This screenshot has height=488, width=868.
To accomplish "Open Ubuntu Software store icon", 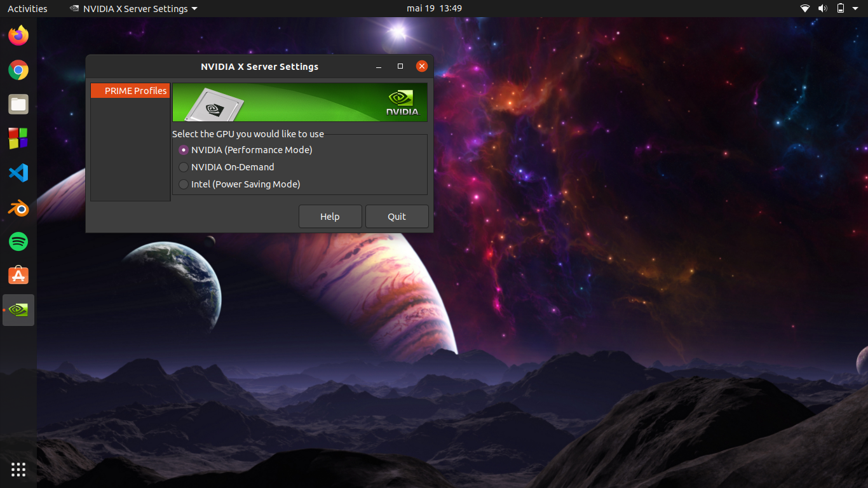I will (x=18, y=276).
